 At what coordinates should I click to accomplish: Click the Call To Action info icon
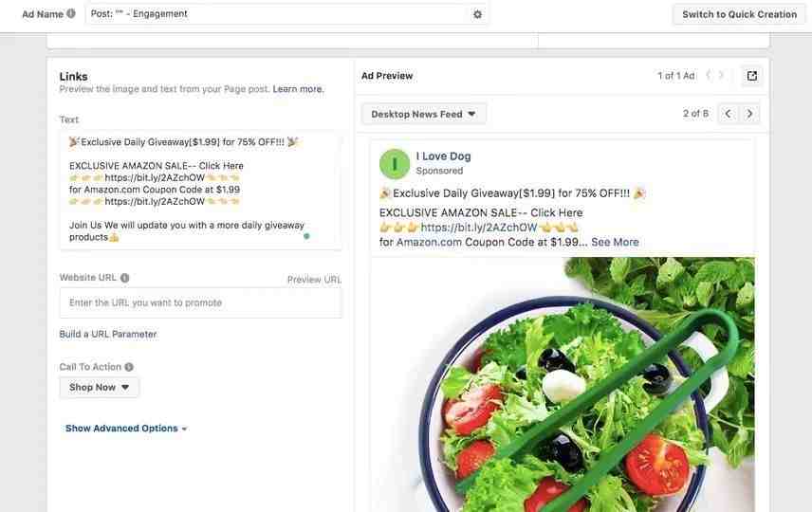[129, 367]
